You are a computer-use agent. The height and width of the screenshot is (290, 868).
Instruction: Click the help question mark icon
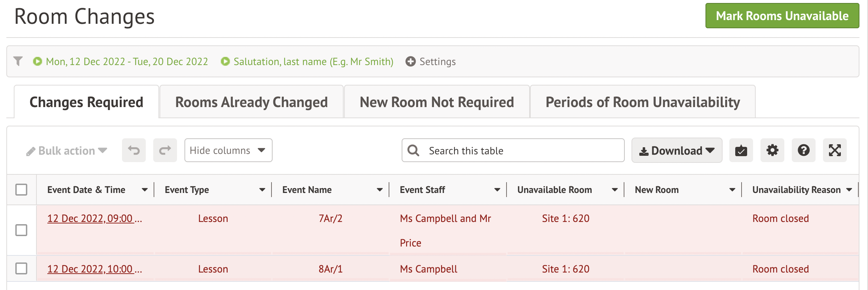pyautogui.click(x=803, y=150)
